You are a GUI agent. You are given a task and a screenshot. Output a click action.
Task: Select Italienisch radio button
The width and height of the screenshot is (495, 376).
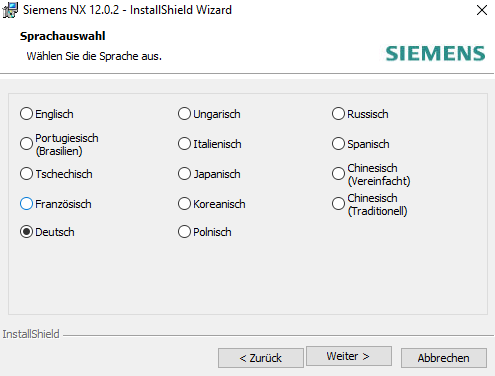[x=184, y=144]
